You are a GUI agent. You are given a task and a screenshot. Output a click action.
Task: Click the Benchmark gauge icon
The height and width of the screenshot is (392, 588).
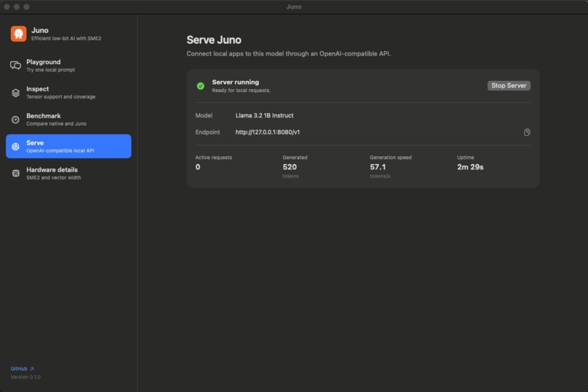[x=15, y=120]
